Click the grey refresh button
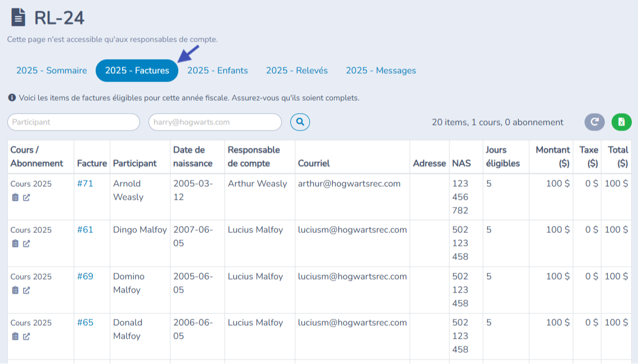The height and width of the screenshot is (364, 638). coord(594,122)
